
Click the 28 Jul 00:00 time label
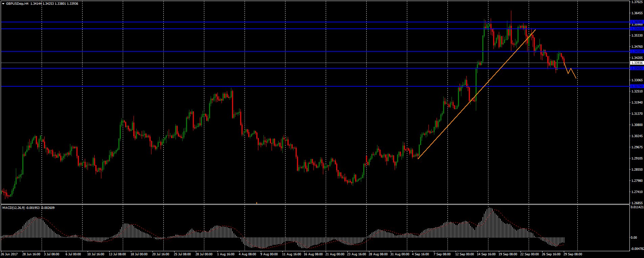pos(204,254)
